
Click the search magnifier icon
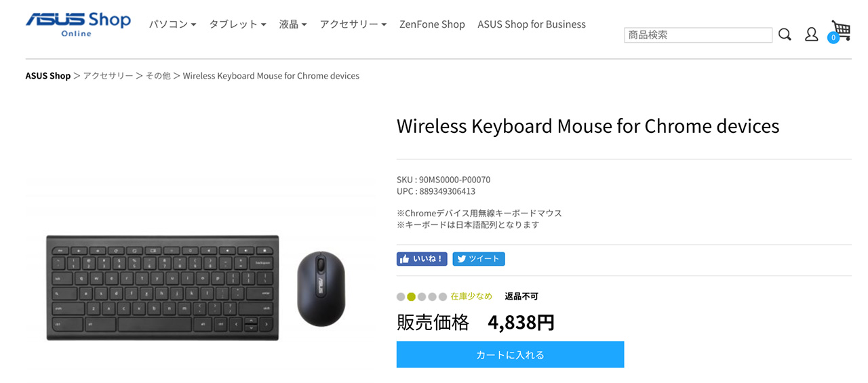[785, 35]
